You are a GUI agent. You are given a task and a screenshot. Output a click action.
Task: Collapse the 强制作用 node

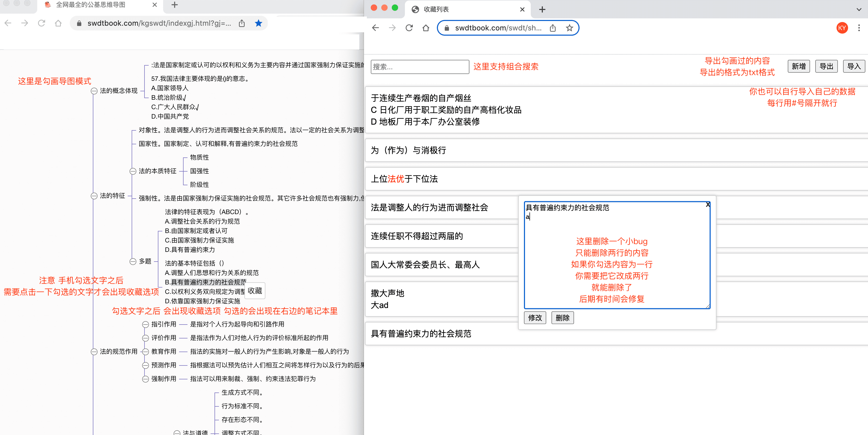click(145, 379)
